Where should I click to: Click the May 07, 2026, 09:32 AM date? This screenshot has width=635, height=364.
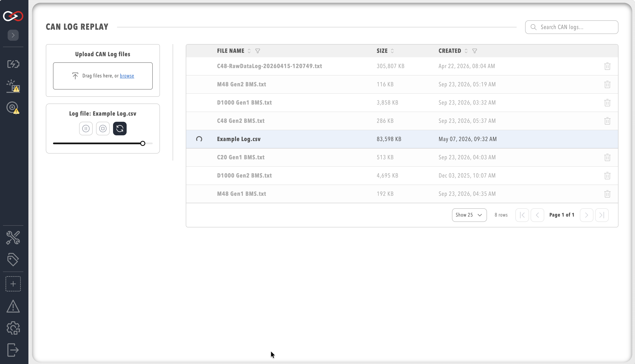467,139
